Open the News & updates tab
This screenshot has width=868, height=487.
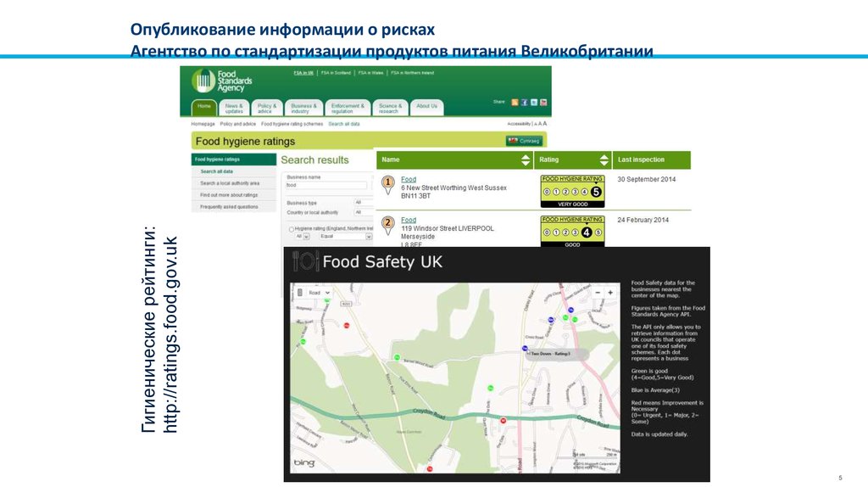click(234, 108)
